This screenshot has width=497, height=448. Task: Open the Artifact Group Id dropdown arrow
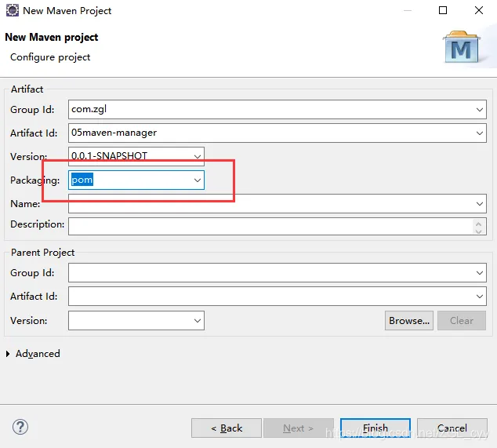pos(479,110)
